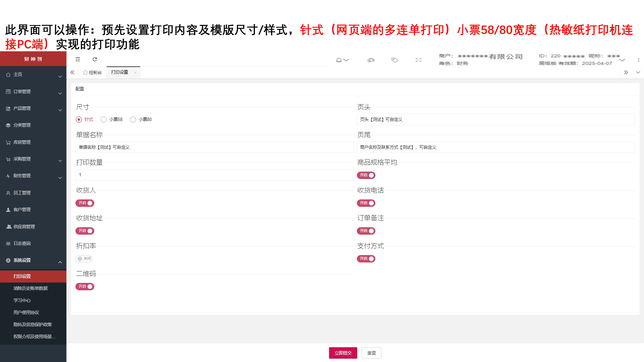
Task: Switch to the 控制台 tab
Action: pos(93,72)
